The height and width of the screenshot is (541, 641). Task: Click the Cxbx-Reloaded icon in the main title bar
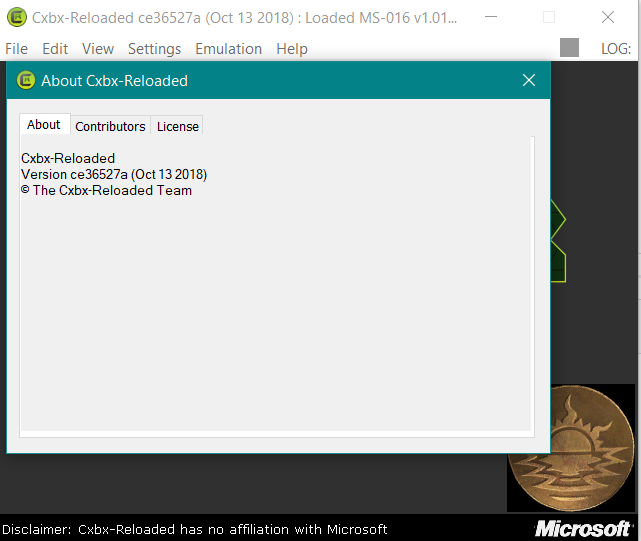click(17, 17)
